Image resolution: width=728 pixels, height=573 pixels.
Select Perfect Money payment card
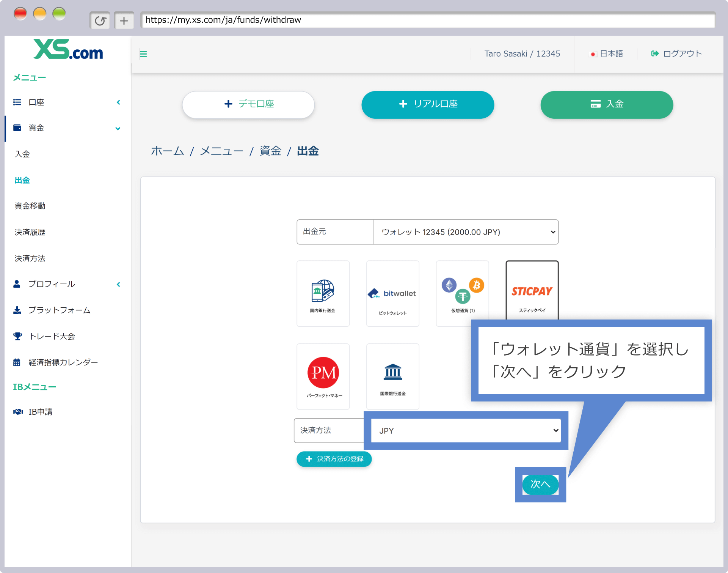click(x=323, y=376)
